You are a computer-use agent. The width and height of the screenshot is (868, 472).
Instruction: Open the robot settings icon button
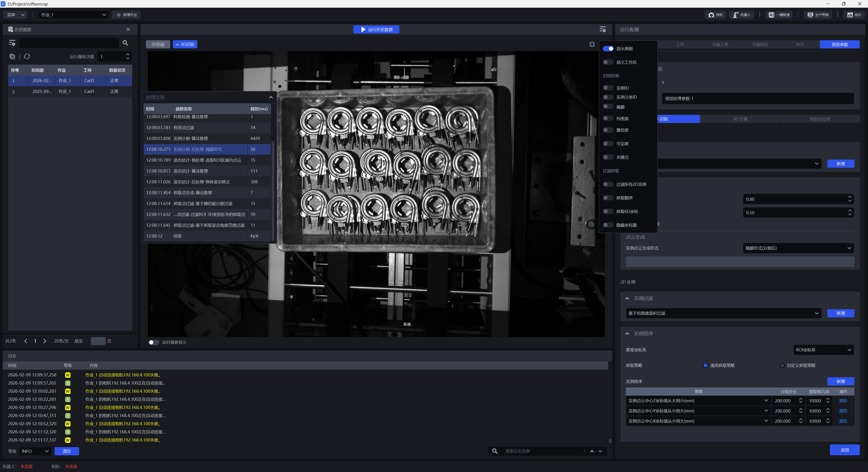[742, 15]
